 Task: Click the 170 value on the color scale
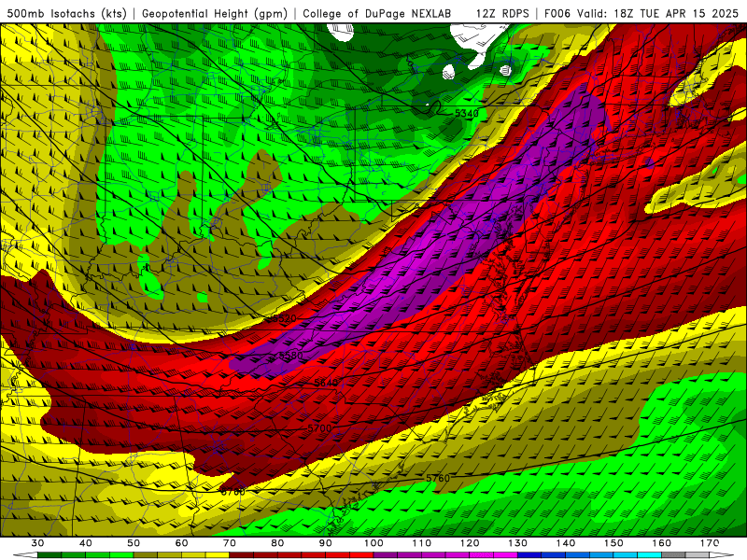click(710, 543)
